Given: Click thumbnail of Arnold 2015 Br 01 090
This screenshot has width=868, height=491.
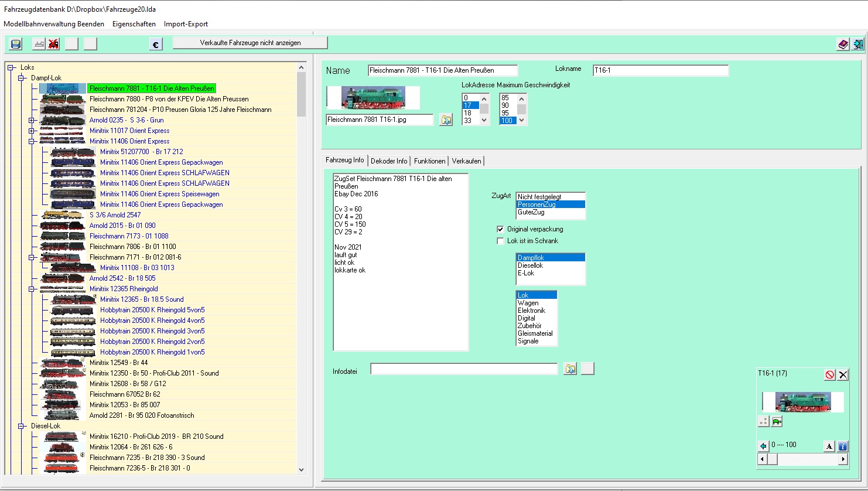Looking at the screenshot, I should (x=63, y=226).
